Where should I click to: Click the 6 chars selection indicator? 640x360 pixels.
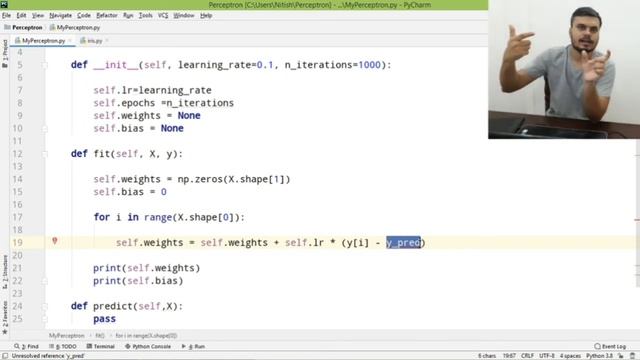[487, 356]
